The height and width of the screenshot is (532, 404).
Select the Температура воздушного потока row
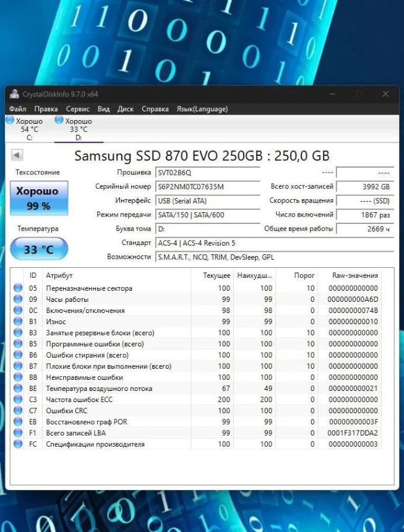(196, 388)
